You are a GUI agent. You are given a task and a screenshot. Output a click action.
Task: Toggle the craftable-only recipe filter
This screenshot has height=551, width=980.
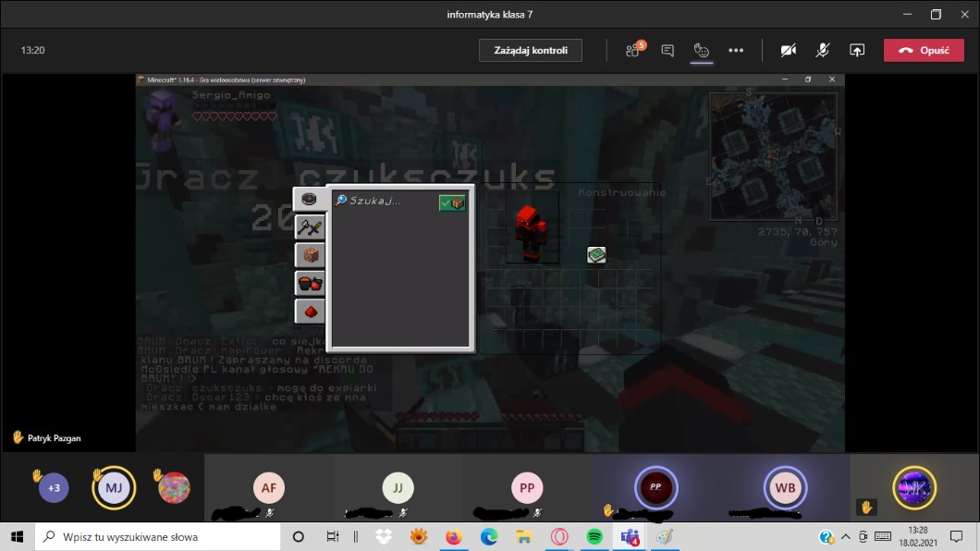coord(452,202)
